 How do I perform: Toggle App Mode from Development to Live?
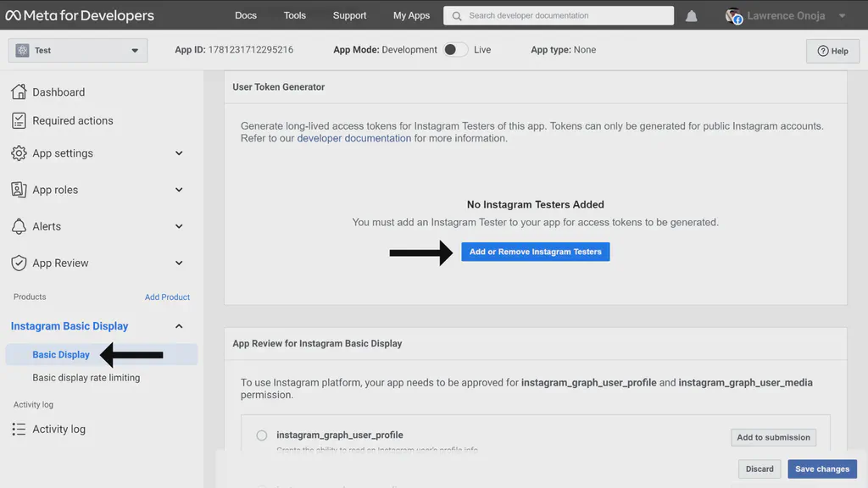point(454,50)
